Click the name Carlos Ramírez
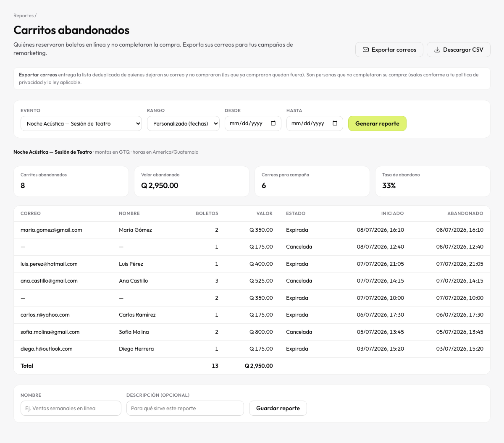Viewport: 504px width, 443px height. (137, 315)
